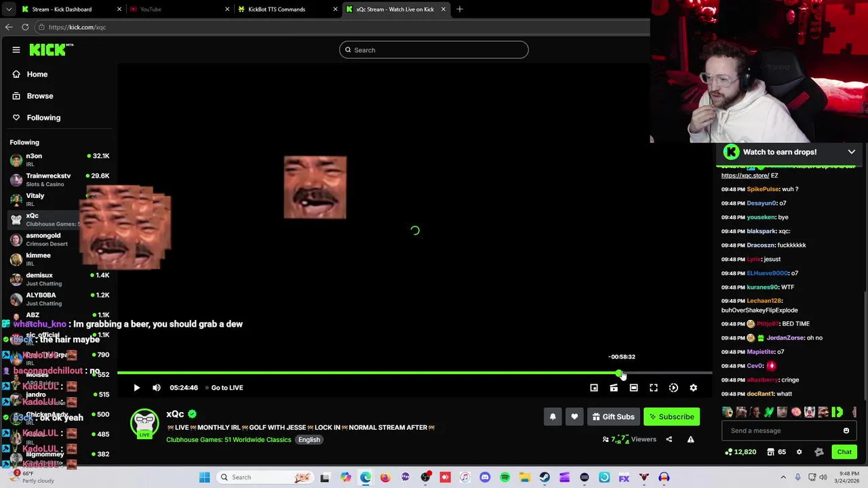Screen dimensions: 868x488
Task: Open chat settings gear
Action: pyautogui.click(x=799, y=451)
